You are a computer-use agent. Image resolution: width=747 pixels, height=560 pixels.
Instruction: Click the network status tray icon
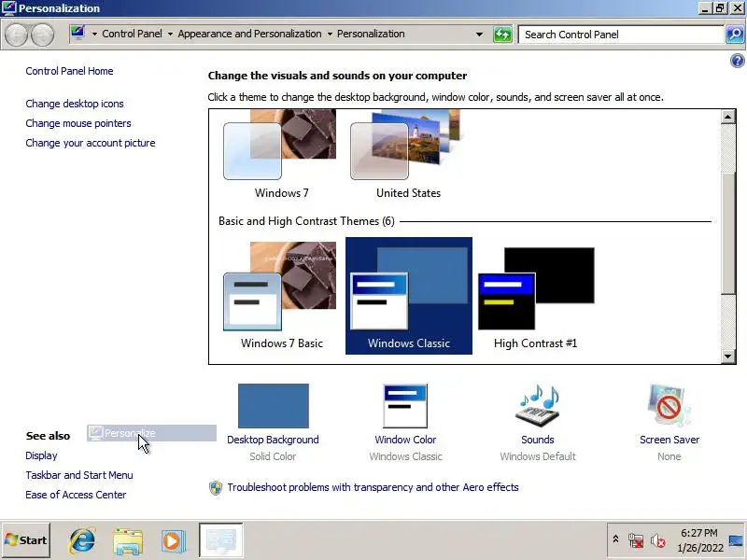click(x=636, y=540)
